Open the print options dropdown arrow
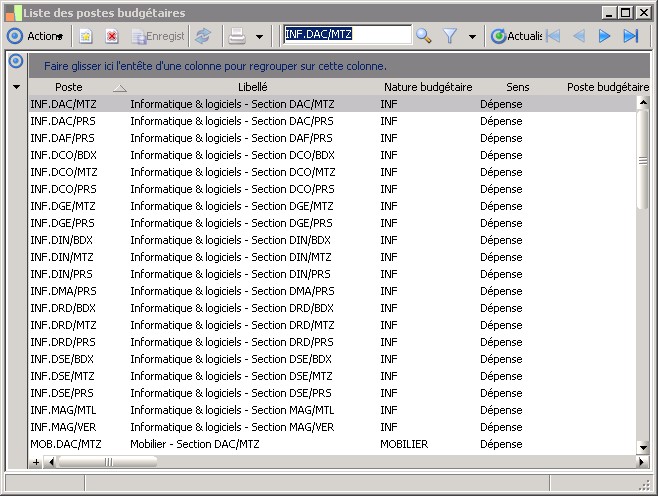658x496 pixels. [259, 37]
